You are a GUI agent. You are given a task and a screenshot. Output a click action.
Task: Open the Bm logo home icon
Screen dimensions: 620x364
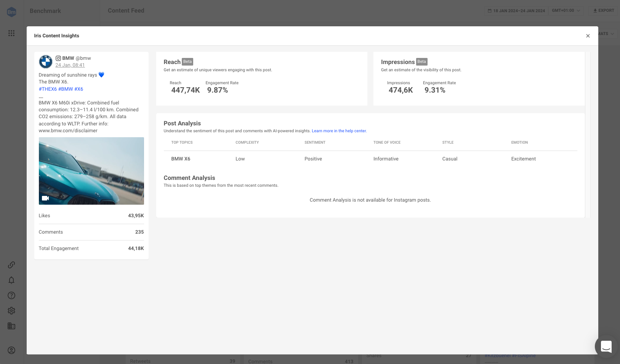coord(11,12)
